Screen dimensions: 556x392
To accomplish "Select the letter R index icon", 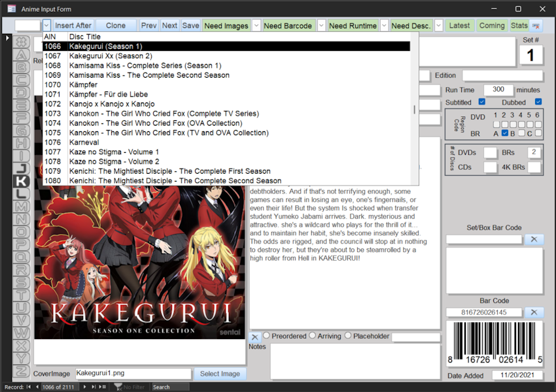I will click(22, 270).
